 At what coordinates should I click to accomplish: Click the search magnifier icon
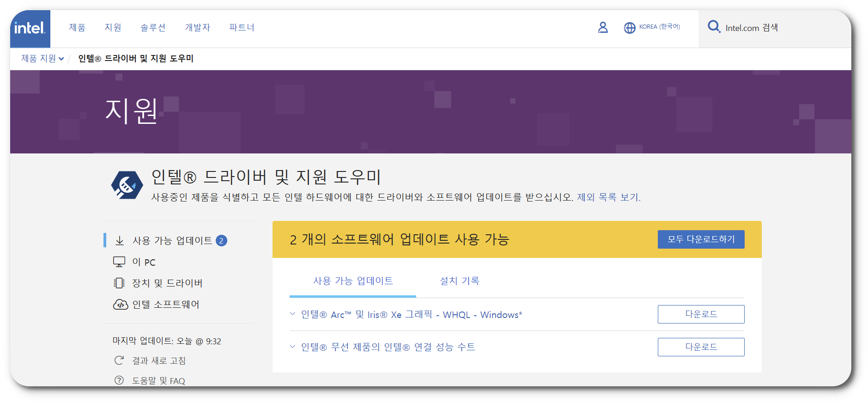[714, 27]
